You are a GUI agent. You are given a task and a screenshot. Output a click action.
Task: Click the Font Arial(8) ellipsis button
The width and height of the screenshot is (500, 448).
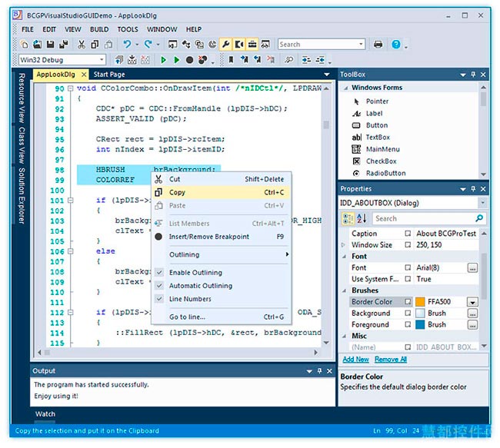coord(472,268)
